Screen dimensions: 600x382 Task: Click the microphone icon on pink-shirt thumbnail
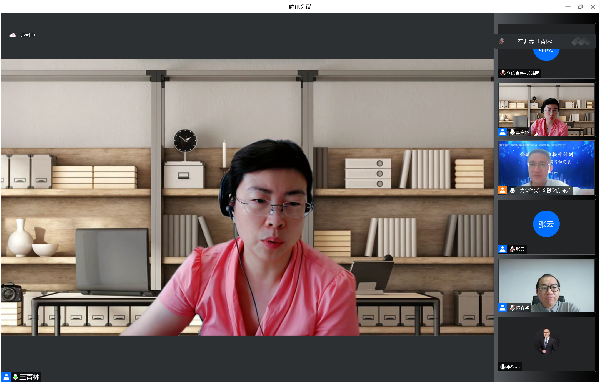point(512,132)
